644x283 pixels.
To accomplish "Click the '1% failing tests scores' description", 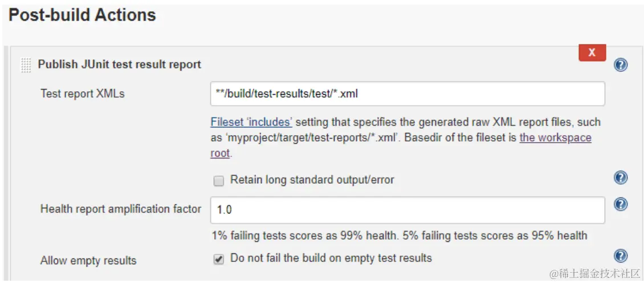I will click(x=399, y=235).
